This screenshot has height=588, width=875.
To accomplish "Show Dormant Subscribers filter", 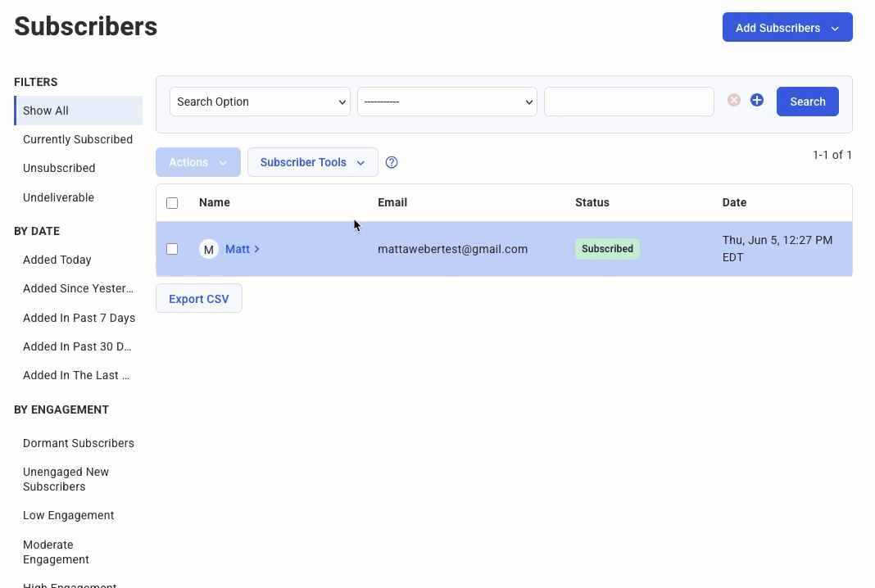I will (79, 443).
